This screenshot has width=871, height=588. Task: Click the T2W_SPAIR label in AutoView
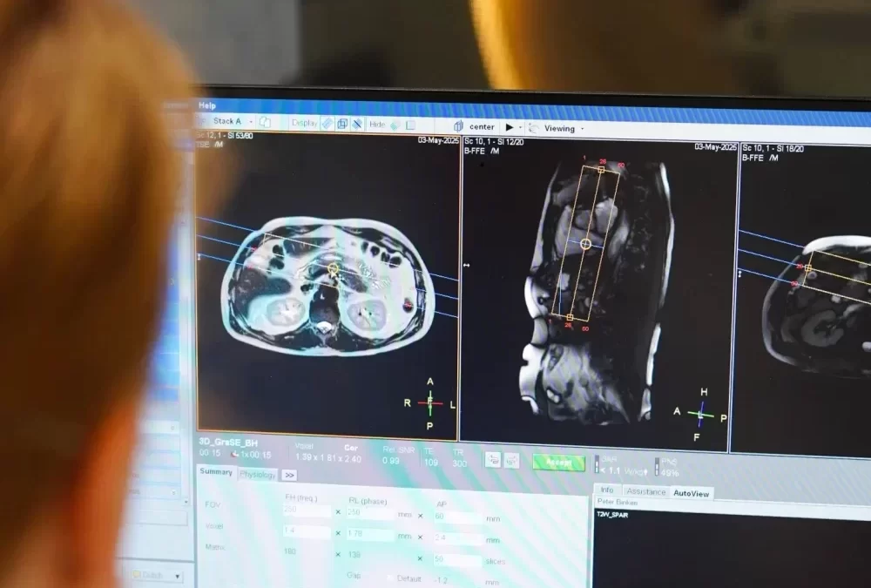pyautogui.click(x=612, y=515)
